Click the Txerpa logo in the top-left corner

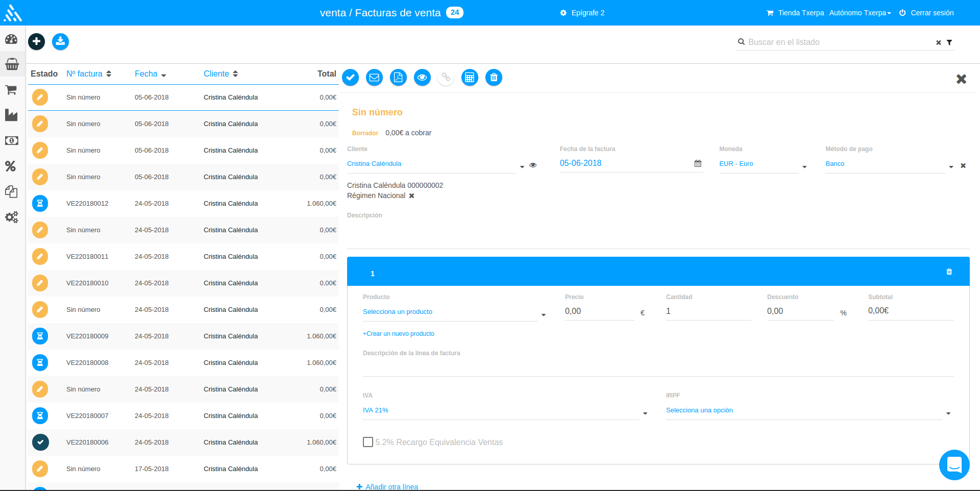[13, 13]
